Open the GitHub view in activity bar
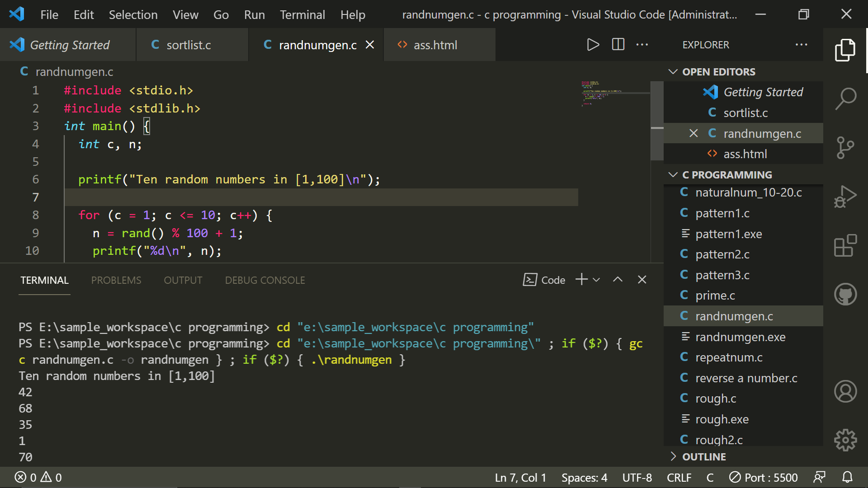This screenshot has height=488, width=868. [x=845, y=295]
